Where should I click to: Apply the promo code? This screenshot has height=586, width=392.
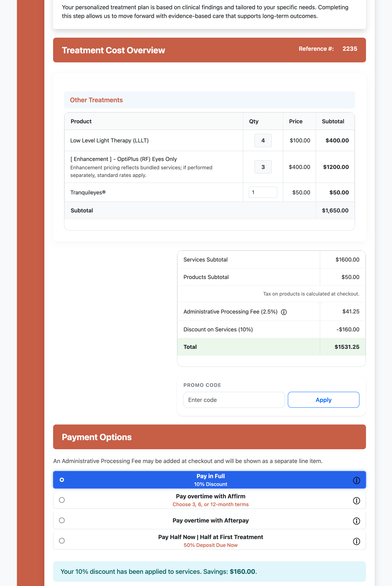323,400
